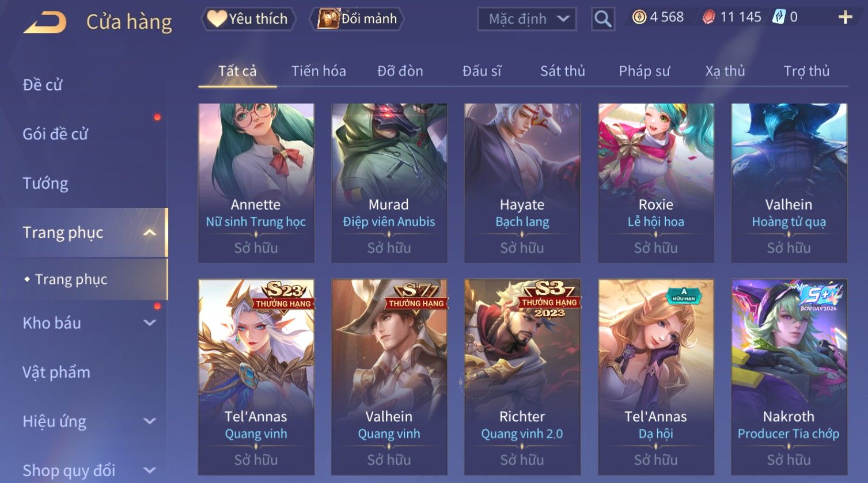The image size is (868, 483).
Task: Click the back arrow icon
Action: tap(45, 22)
